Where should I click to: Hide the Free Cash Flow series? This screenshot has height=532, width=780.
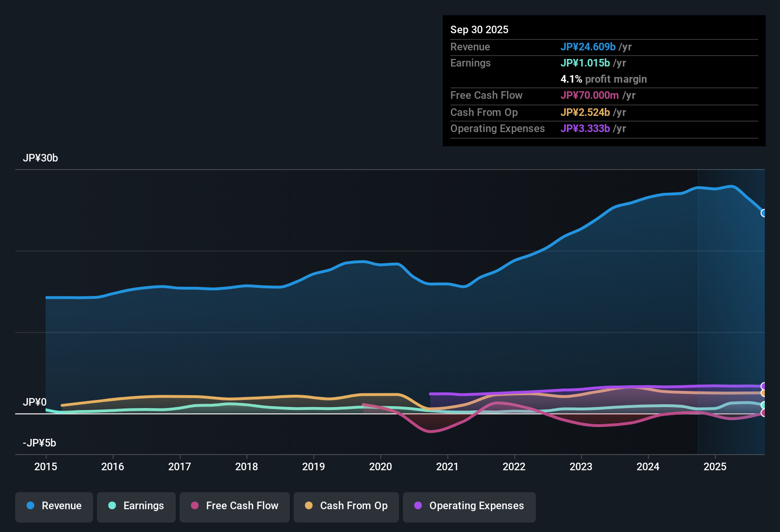[x=234, y=506]
